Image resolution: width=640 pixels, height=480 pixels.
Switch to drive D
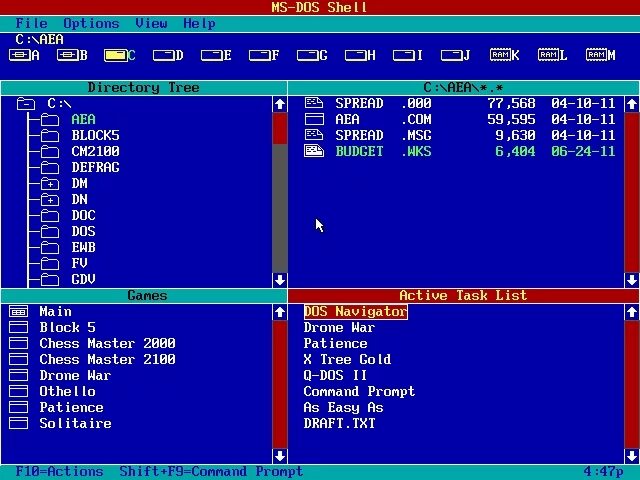168,55
